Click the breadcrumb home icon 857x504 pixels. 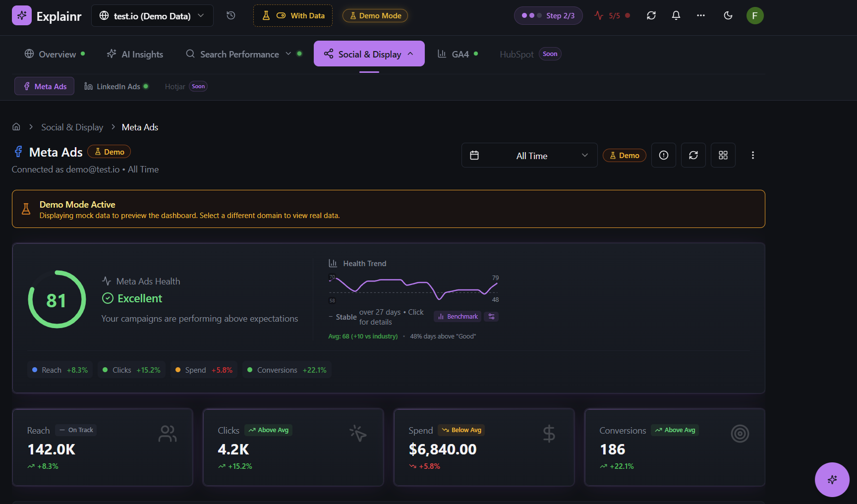(16, 127)
